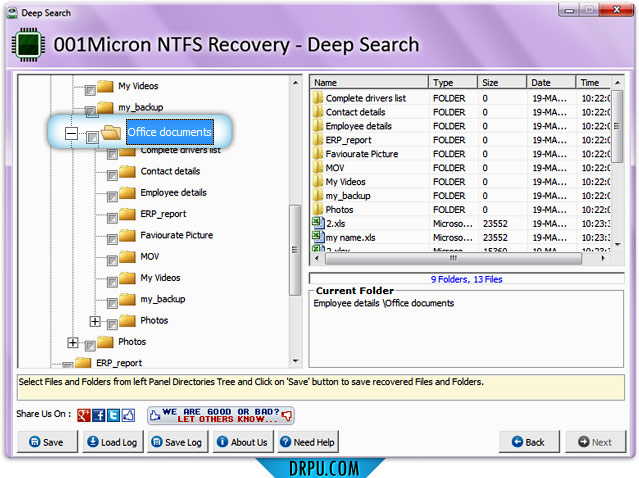Click the 001Micron chip logo in header
Screen dimensions: 639x478
27,46
